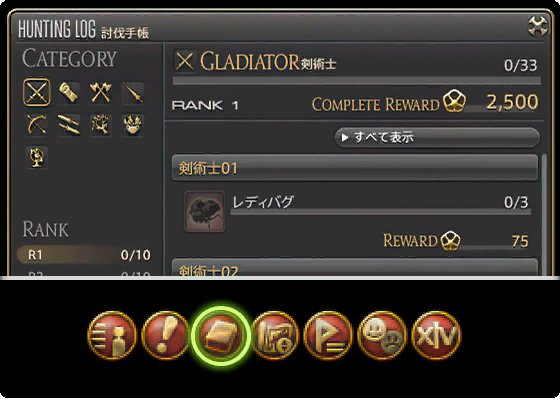The width and height of the screenshot is (560, 400).
Task: Collapse the 剣術士01 entry header
Action: coord(355,168)
